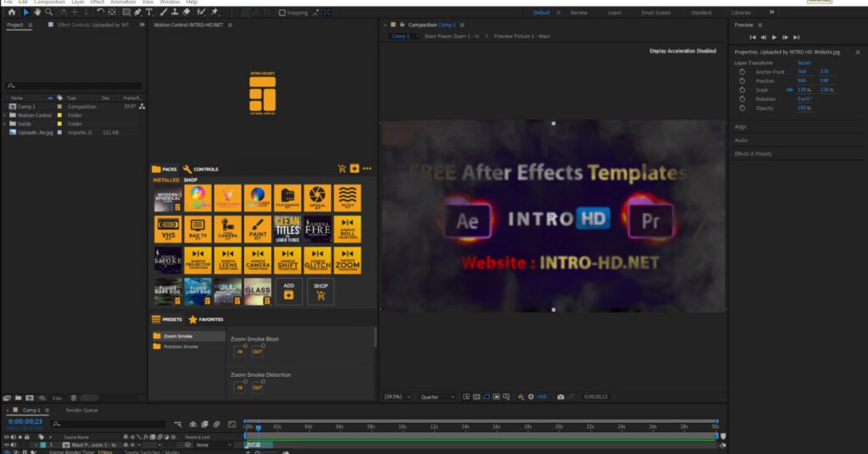Screen dimensions: 868x454
Task: Open the Glass transitions pack thumbnail
Action: [258, 291]
